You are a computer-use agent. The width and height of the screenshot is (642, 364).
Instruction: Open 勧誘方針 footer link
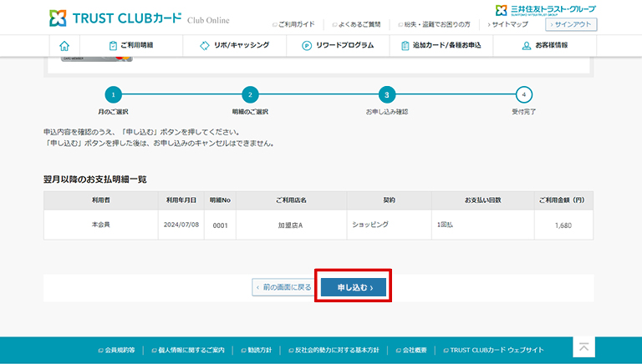coord(257,350)
